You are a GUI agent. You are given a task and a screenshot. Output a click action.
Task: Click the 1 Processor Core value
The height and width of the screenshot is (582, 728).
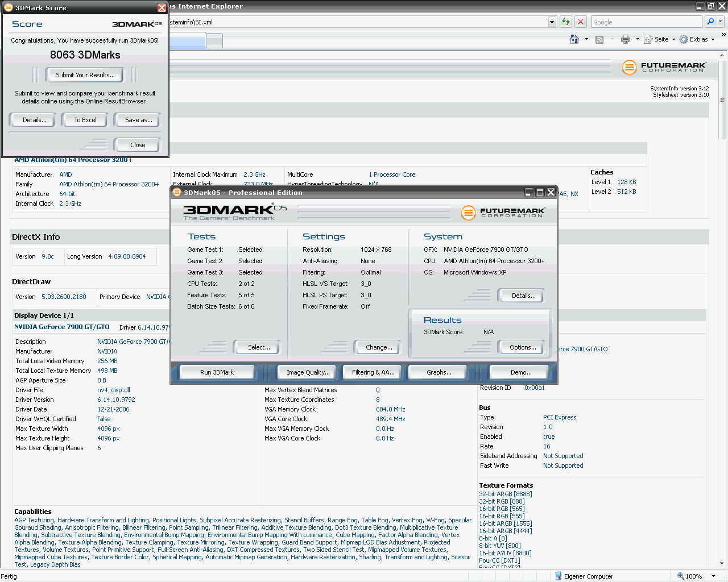pos(392,174)
